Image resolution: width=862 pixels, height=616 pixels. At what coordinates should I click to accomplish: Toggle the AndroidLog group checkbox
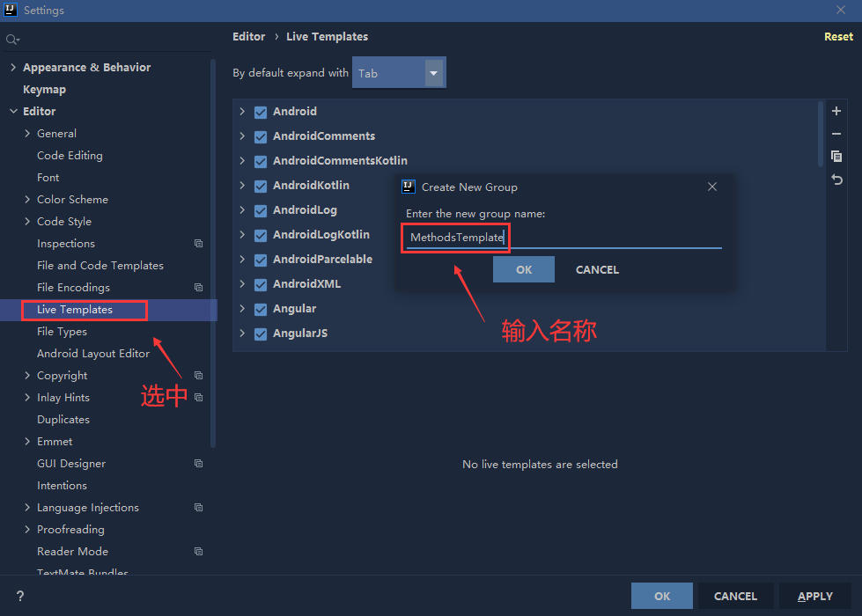pos(261,211)
